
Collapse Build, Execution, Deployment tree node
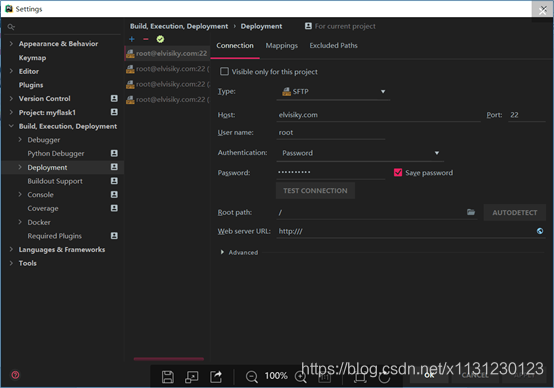point(11,126)
